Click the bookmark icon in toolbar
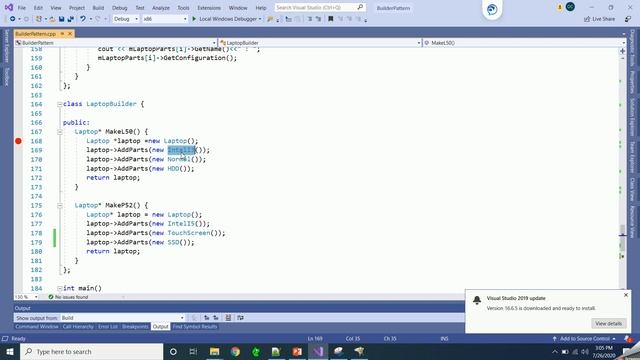Viewport: 640px width, 360px height. click(x=331, y=19)
